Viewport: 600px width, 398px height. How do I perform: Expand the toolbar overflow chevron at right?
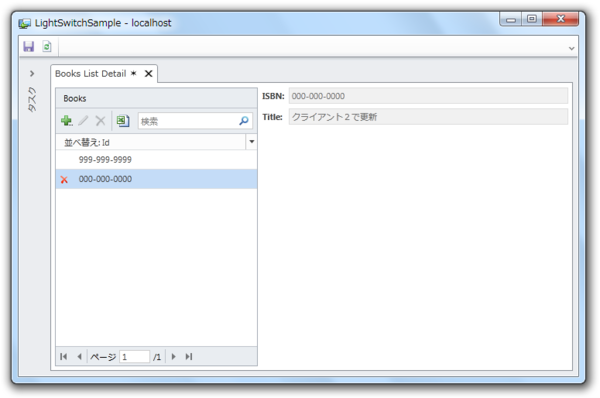571,48
